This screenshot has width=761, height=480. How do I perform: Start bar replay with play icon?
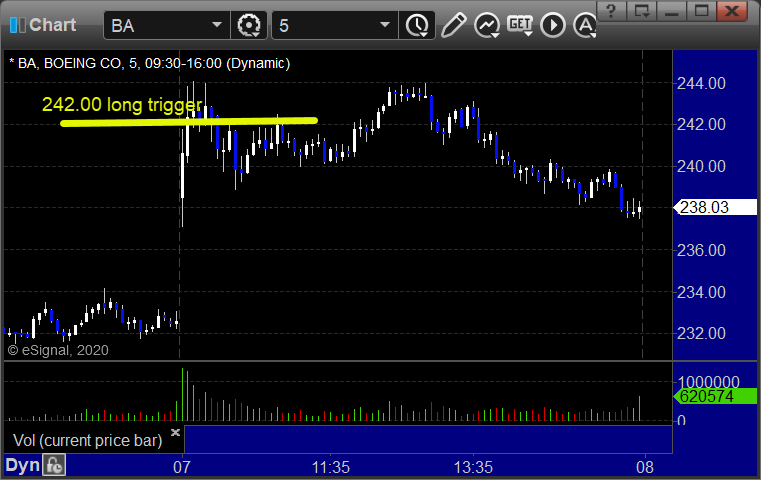(x=553, y=25)
